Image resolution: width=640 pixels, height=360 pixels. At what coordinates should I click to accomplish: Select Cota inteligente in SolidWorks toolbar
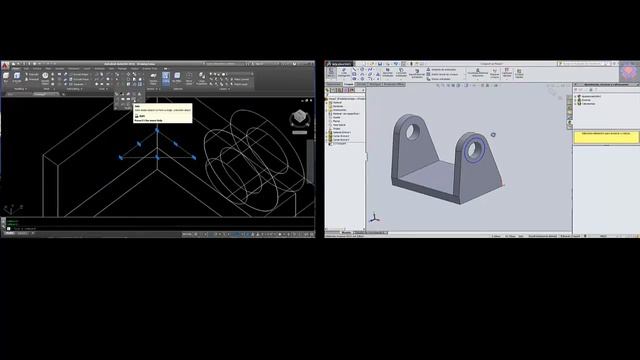click(x=344, y=73)
